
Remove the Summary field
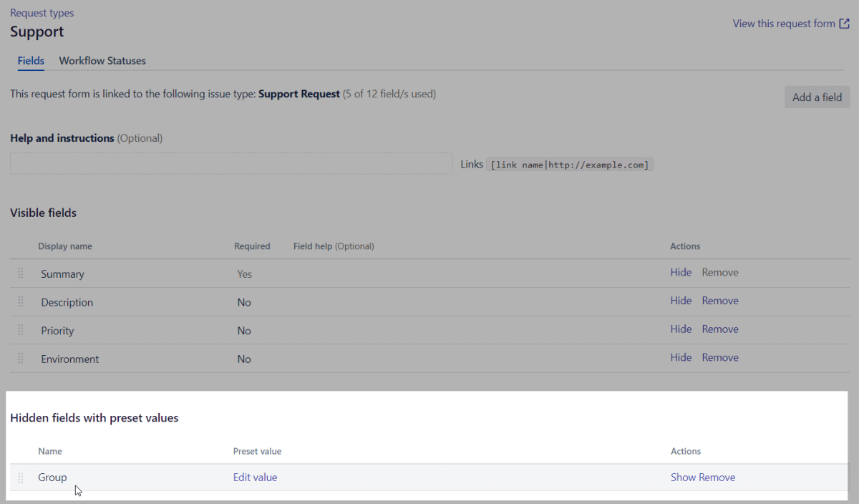pyautogui.click(x=720, y=272)
